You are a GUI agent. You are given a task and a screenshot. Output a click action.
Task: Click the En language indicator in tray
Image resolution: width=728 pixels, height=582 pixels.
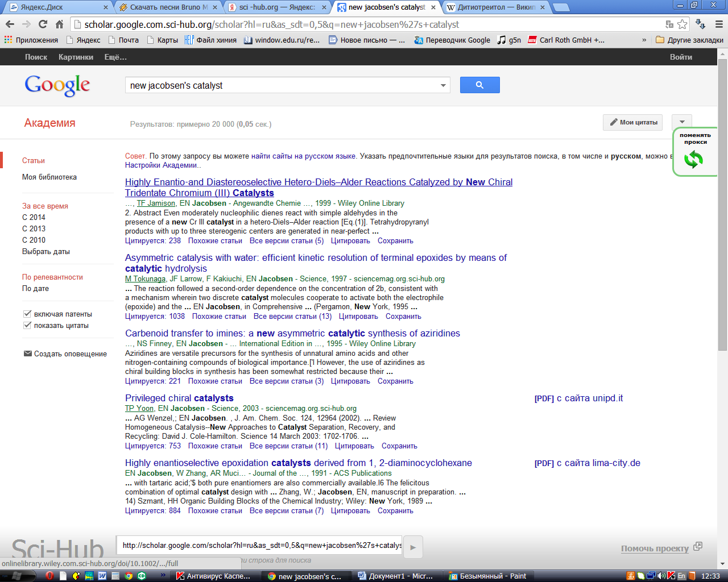(x=681, y=576)
